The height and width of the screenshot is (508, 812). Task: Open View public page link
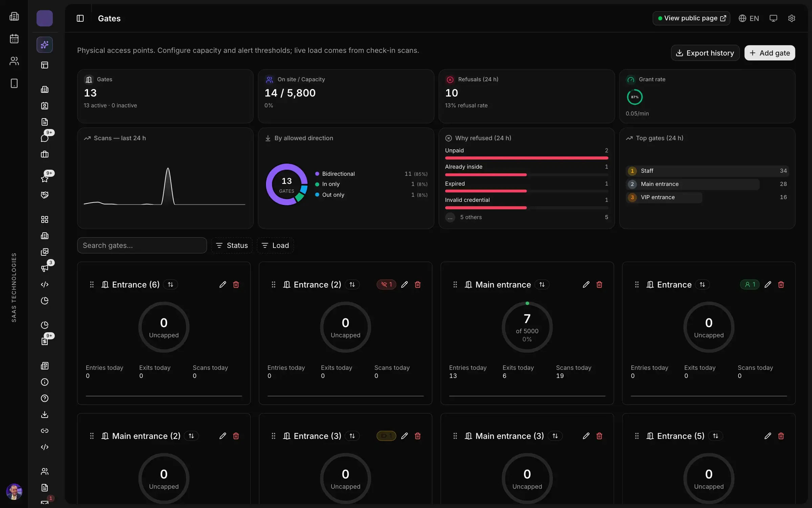click(691, 18)
